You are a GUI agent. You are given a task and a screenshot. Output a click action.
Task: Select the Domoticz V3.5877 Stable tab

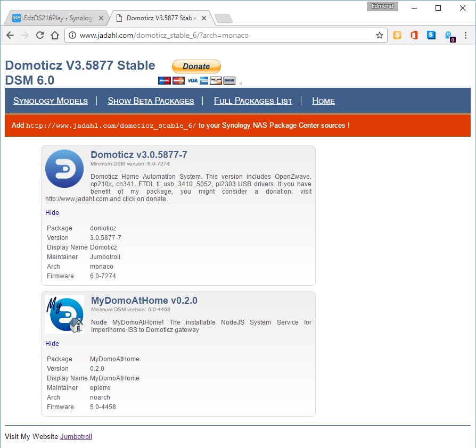(161, 18)
